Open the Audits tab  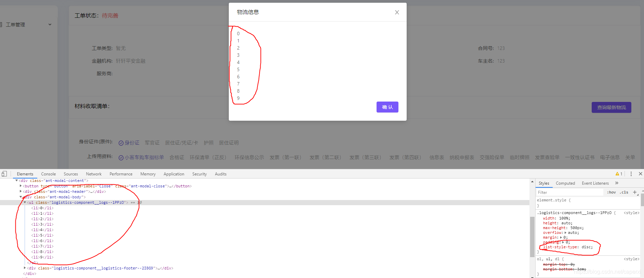tap(221, 174)
